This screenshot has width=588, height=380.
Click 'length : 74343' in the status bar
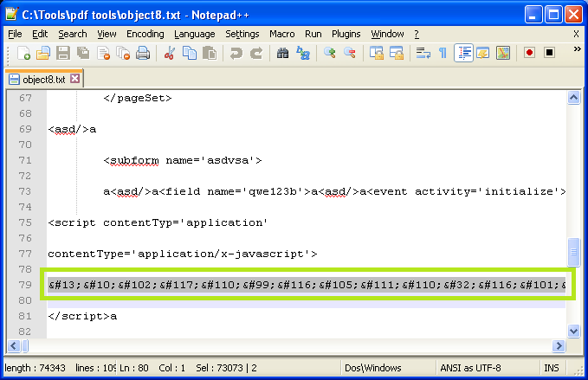pyautogui.click(x=35, y=368)
